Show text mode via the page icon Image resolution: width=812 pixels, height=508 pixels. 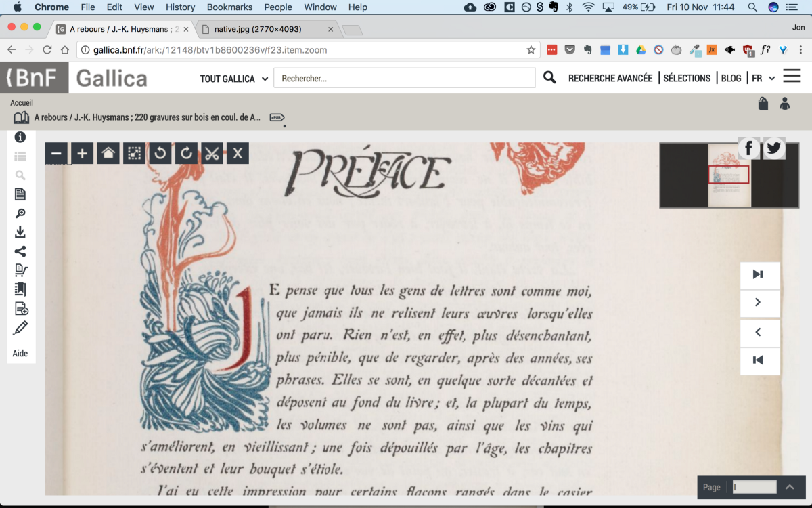20,194
